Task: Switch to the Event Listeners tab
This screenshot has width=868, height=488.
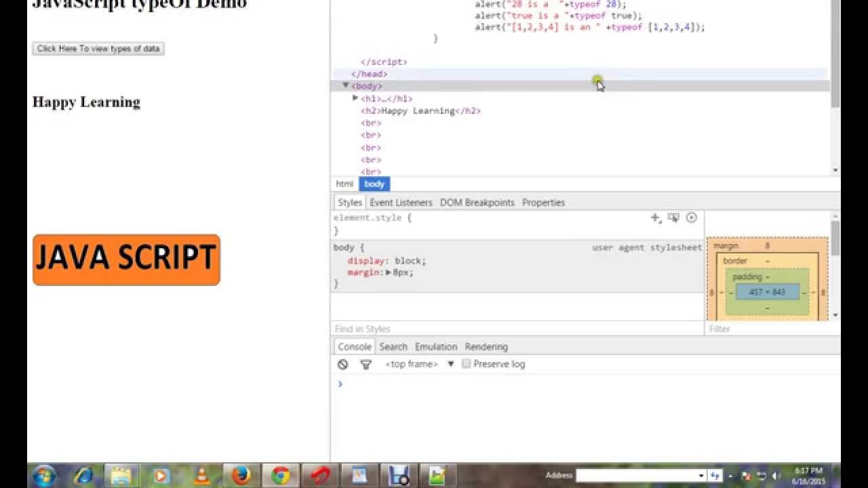Action: coord(401,202)
